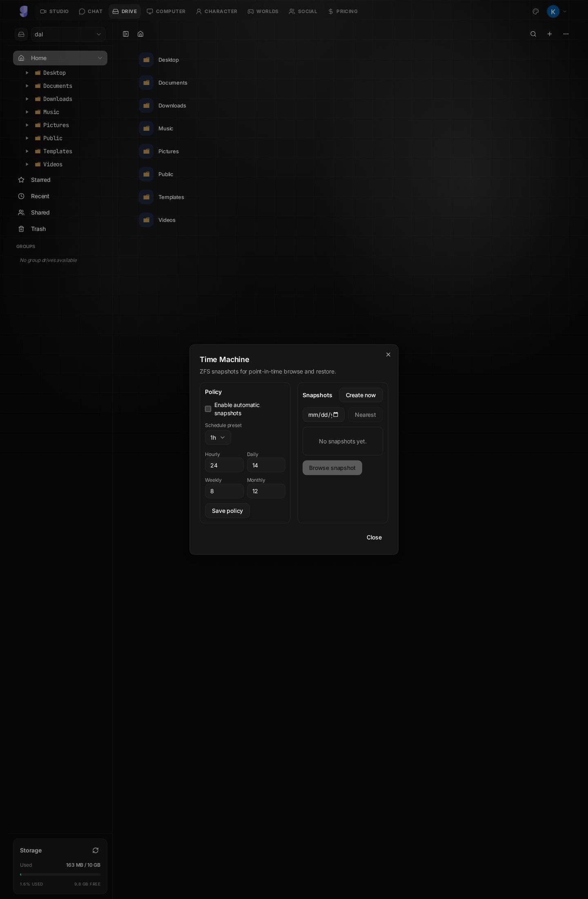
Task: Click the storage usage progress bar
Action: point(60,874)
